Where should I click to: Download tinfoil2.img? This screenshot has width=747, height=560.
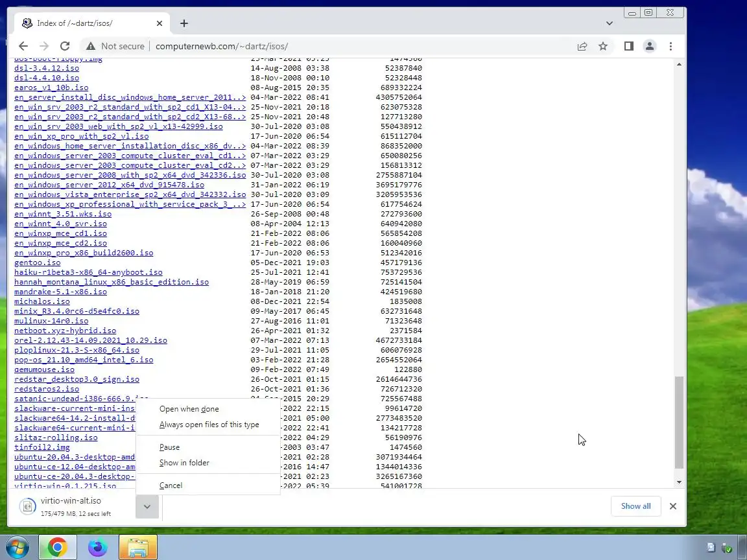point(42,447)
